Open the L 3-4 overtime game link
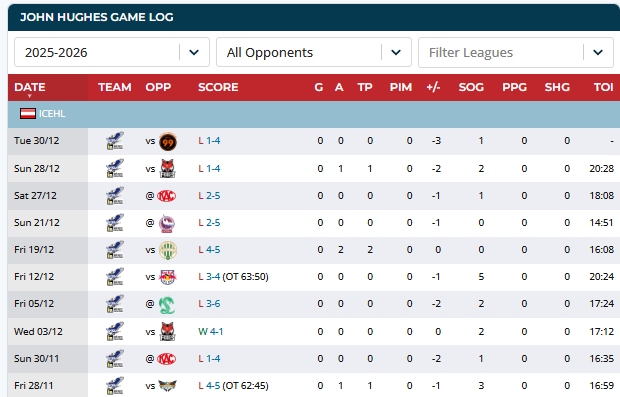 [233, 277]
